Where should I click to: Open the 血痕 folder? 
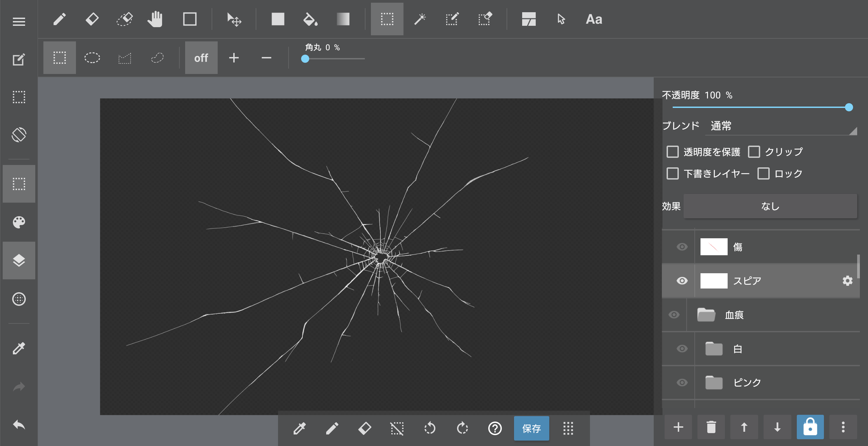(x=706, y=315)
